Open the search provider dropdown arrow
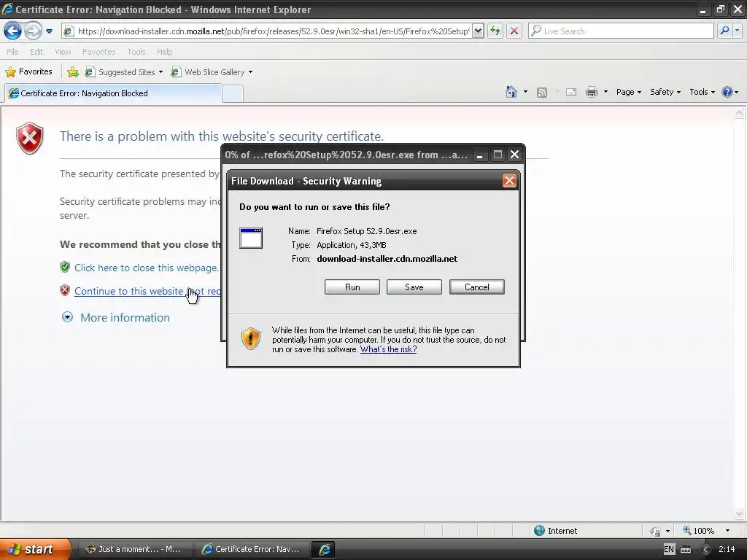Screen dimensions: 747x560 pos(737,31)
